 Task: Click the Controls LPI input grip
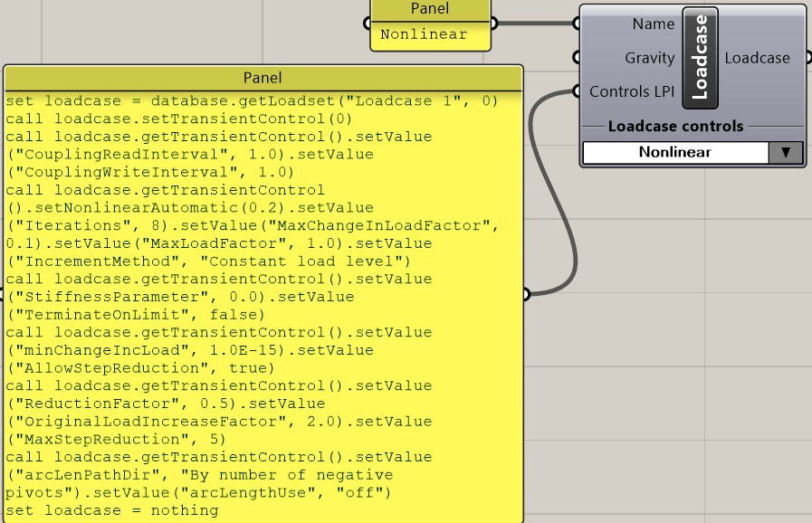[x=578, y=91]
